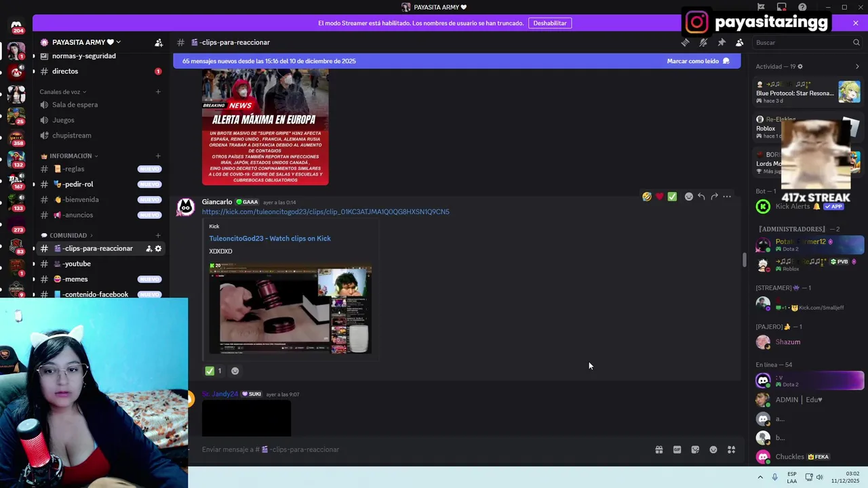Open the -pedir-rol channel
The height and width of the screenshot is (488, 868).
pyautogui.click(x=100, y=184)
